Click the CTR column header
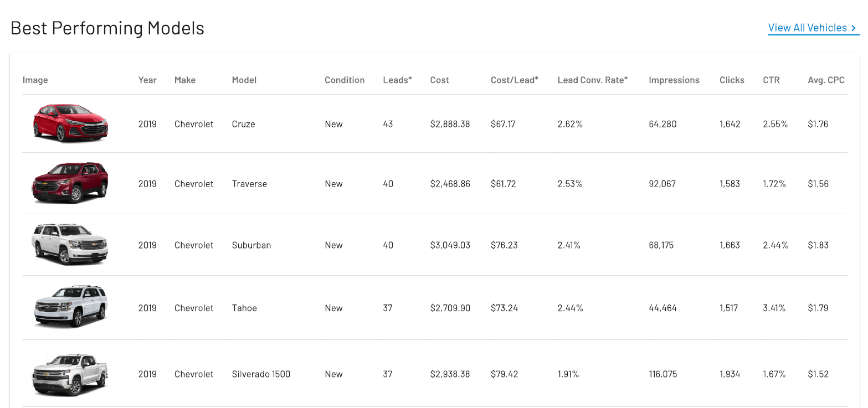Screen dimensions: 868x408 pyautogui.click(x=771, y=80)
